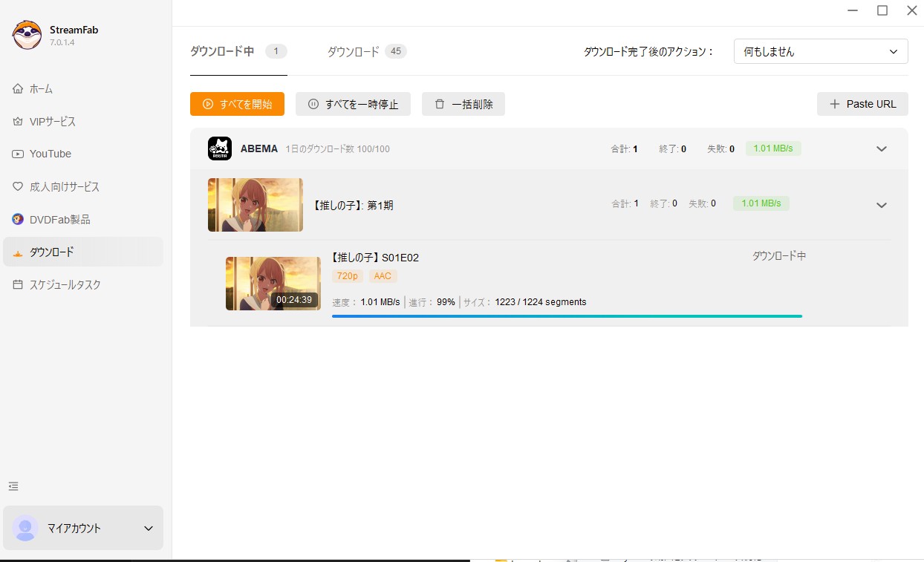Click the S01E02 episode thumbnail
924x562 pixels.
(273, 283)
